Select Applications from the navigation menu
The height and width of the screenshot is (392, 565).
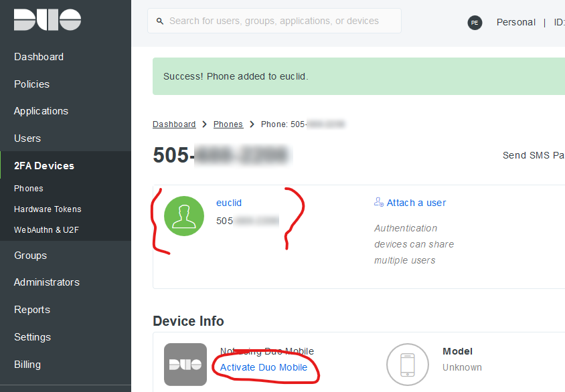click(42, 110)
